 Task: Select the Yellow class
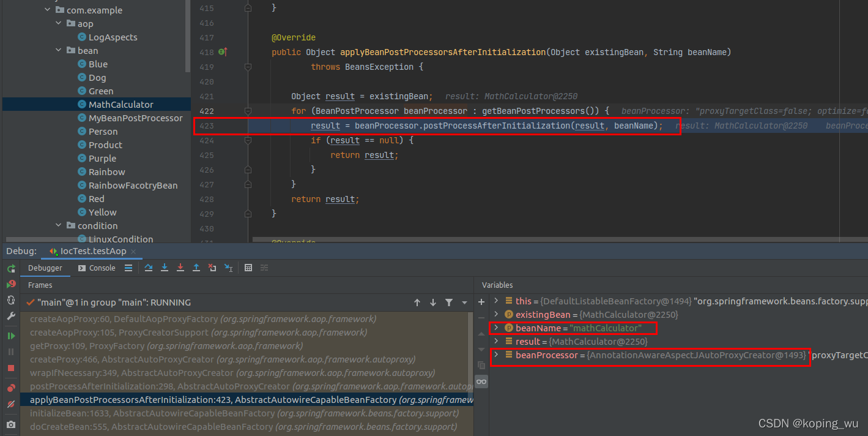coord(102,212)
